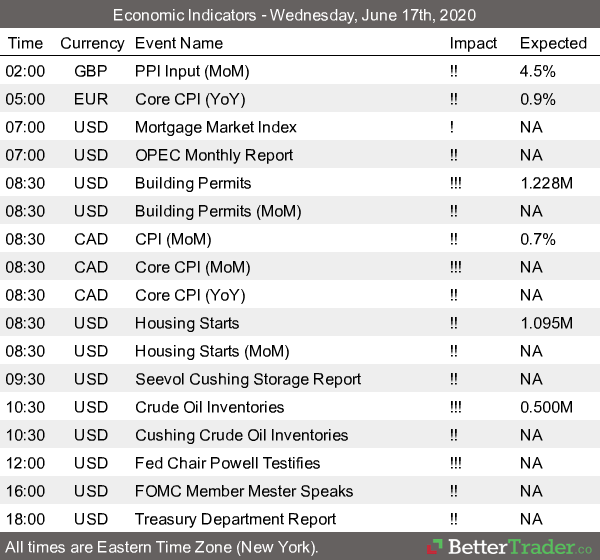This screenshot has width=600, height=560.
Task: Select the Currency column header
Action: pyautogui.click(x=92, y=43)
